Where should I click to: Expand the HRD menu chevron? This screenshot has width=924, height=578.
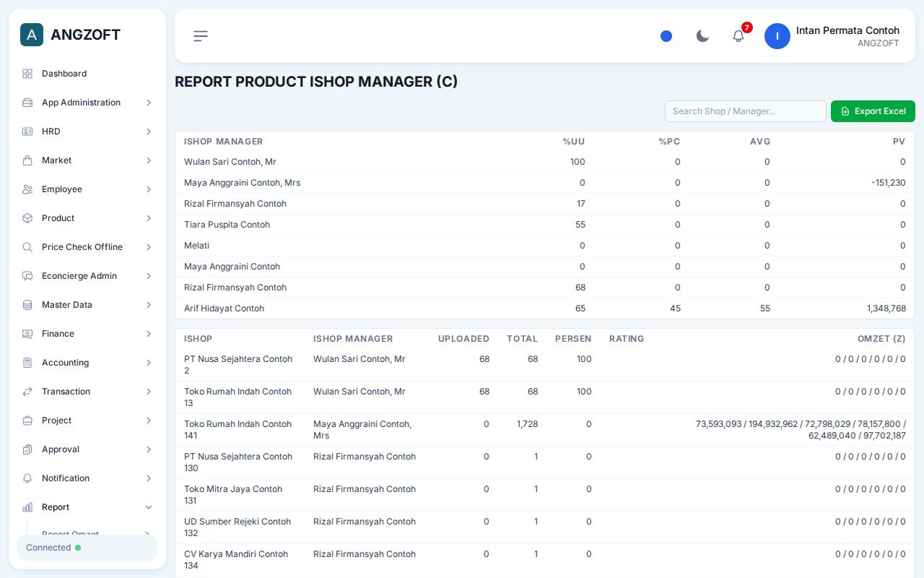(149, 131)
